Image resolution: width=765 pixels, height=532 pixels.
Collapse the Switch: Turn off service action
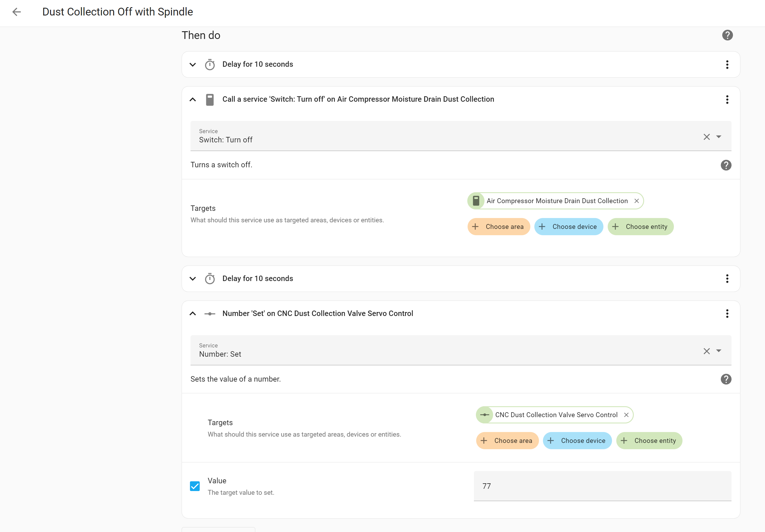[x=193, y=99]
